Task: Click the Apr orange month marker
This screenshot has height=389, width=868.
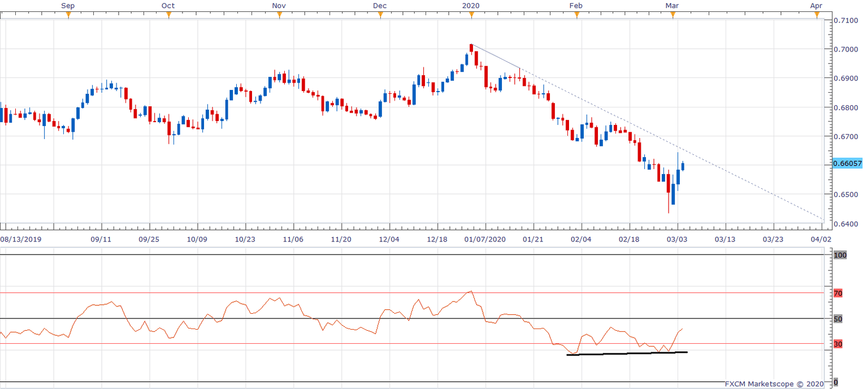Action: coord(817,15)
